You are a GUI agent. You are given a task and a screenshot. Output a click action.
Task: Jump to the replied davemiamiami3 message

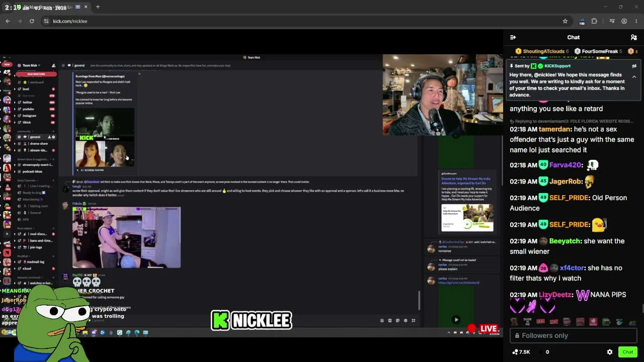click(571, 121)
